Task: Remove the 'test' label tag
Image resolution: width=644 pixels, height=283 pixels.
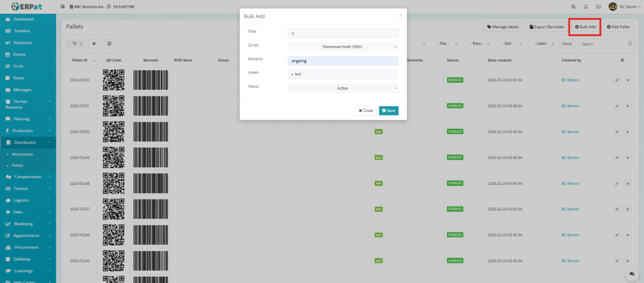Action: click(x=292, y=74)
